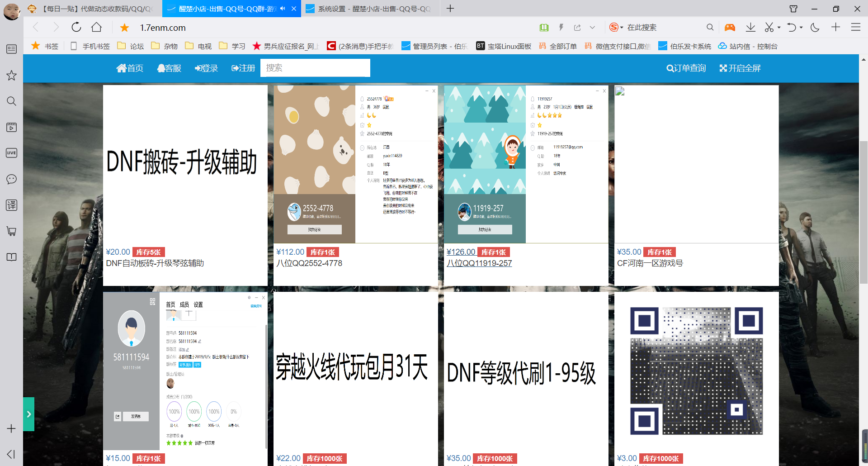
Task: Open 八位QQ11919-257 product link
Action: (x=479, y=263)
